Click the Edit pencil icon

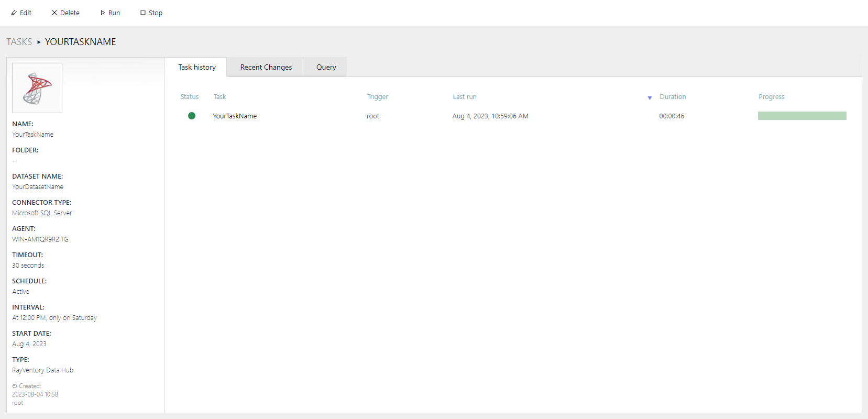pyautogui.click(x=14, y=13)
